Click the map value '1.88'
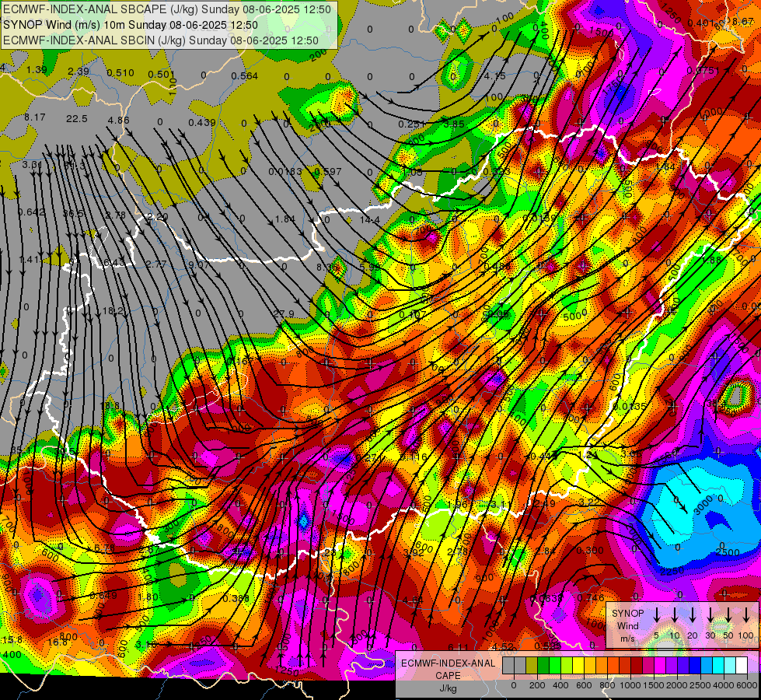The height and width of the screenshot is (700, 761). [712, 260]
